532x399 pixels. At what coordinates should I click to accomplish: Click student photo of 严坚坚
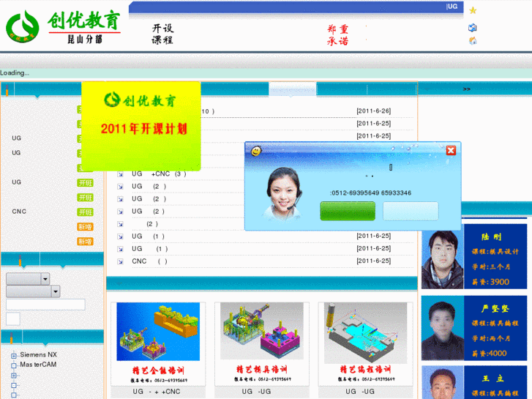(x=443, y=328)
